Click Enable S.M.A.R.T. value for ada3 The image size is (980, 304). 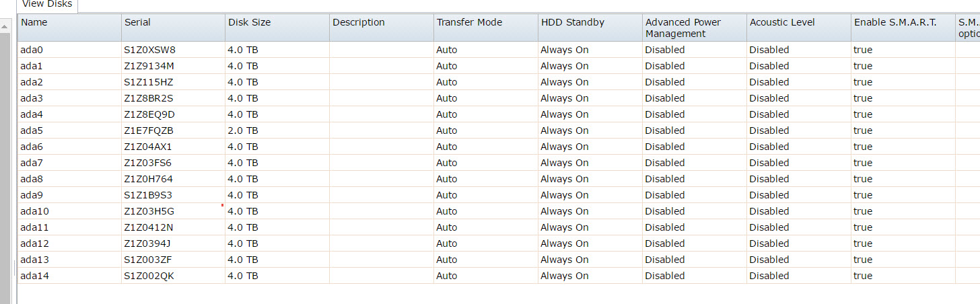863,98
